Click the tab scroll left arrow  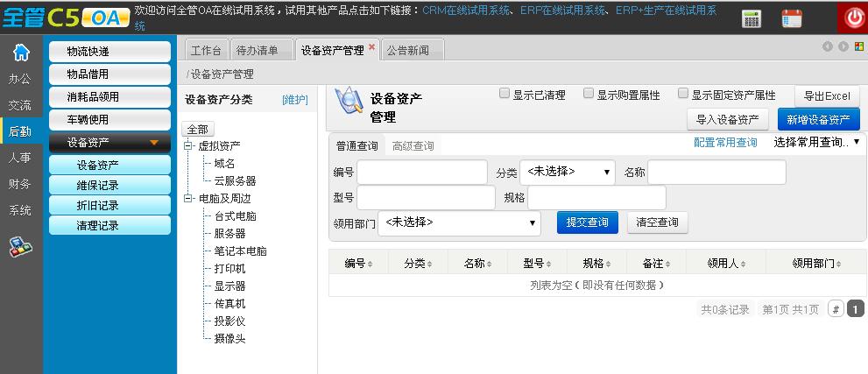coord(828,46)
